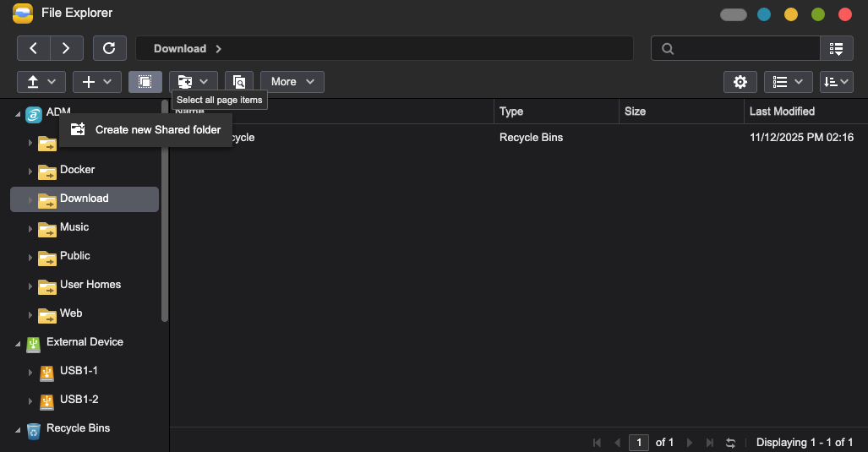Sort by the Type column header
Screen dimensions: 868x452
coord(556,112)
